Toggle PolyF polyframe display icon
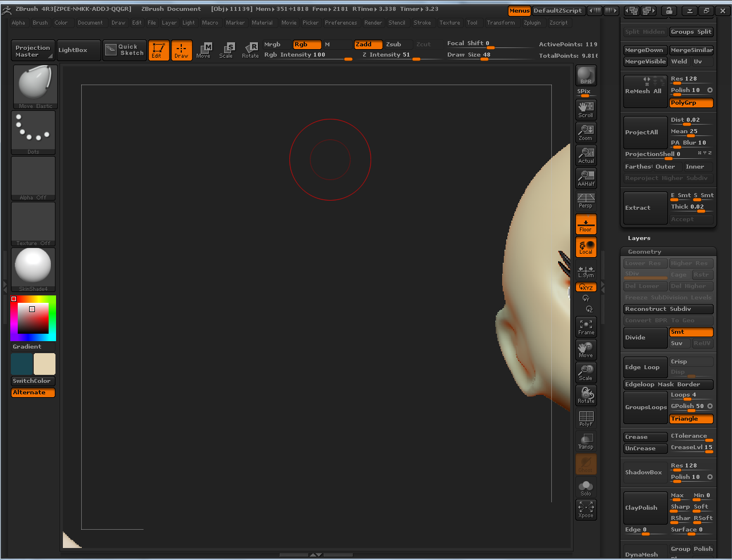The image size is (732, 560). click(586, 418)
